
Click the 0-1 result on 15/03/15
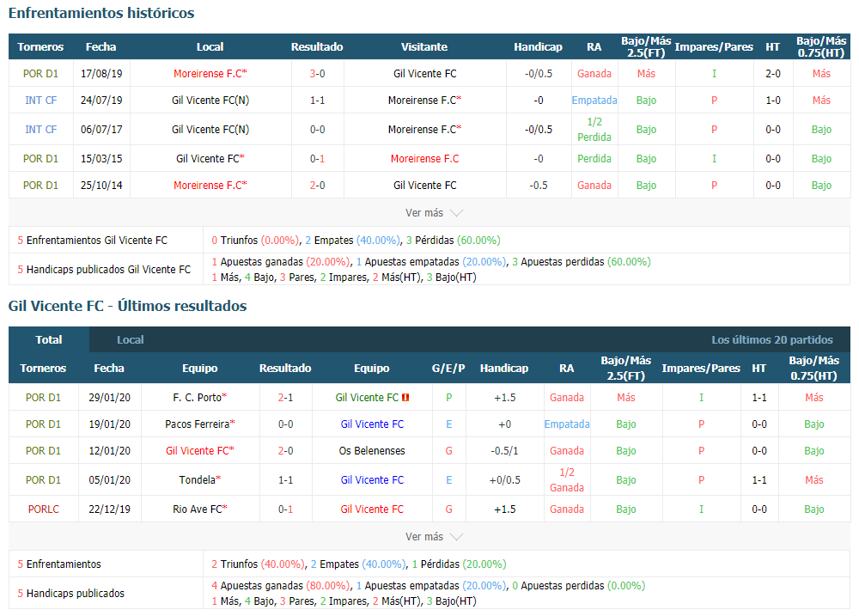(317, 158)
